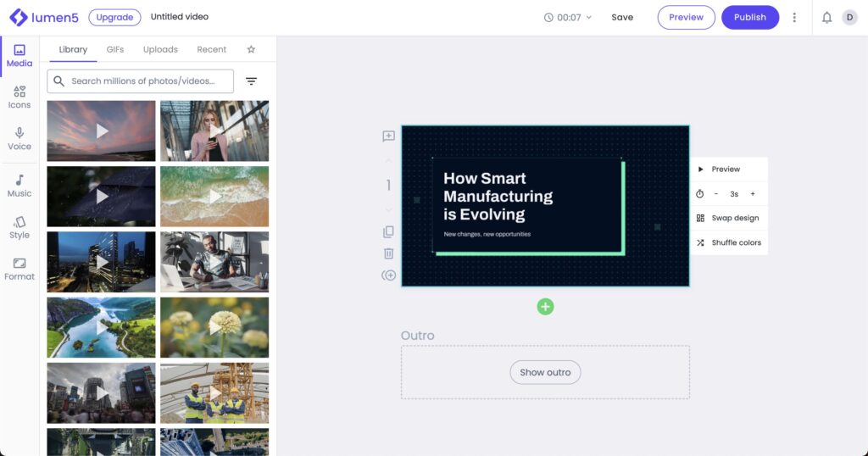The width and height of the screenshot is (868, 456).
Task: Open the user avatar D menu
Action: [x=849, y=17]
